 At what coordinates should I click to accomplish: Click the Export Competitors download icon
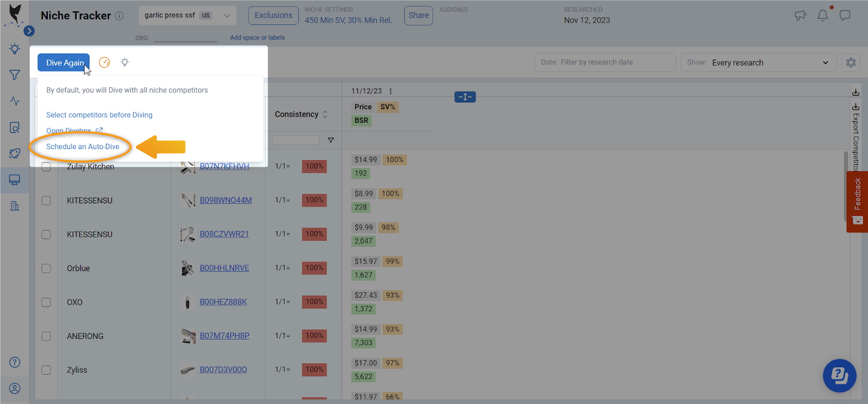[856, 107]
